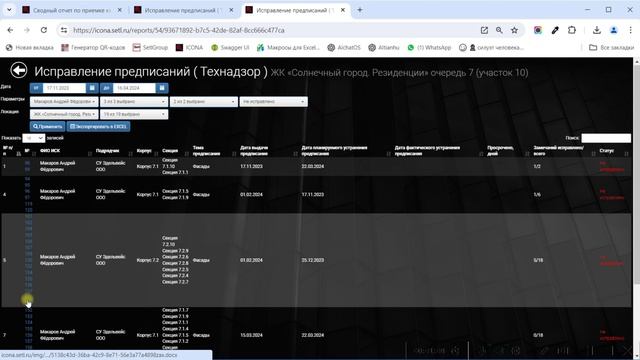Image resolution: width=640 pixels, height=360 pixels.
Task: Bookmark this page with the star icon
Action: pos(514,30)
